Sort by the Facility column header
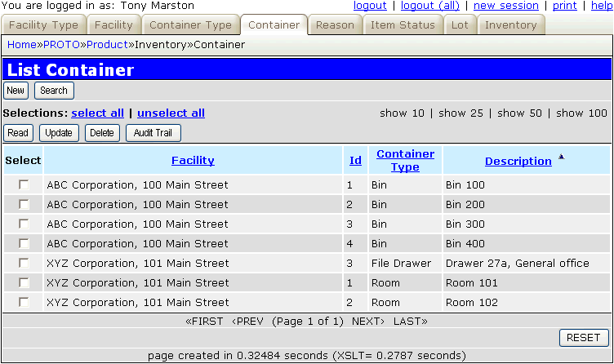 193,161
